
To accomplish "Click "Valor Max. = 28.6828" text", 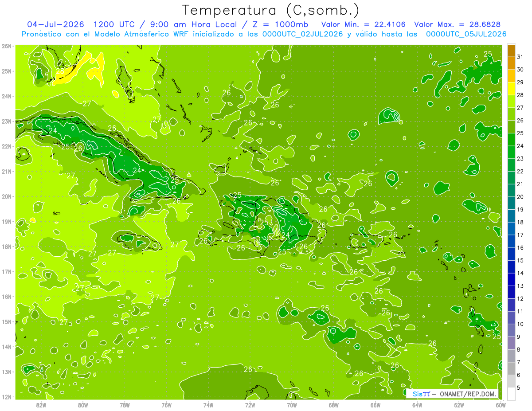I will point(458,24).
